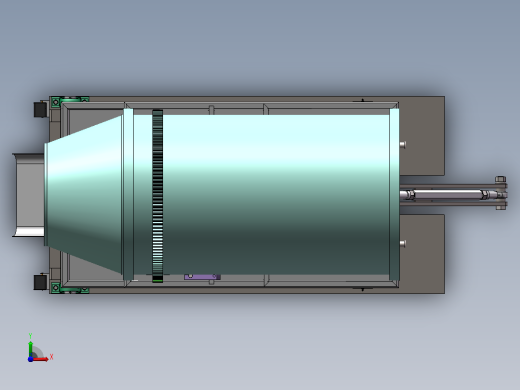Select the upper right gray frame plate
The height and width of the screenshot is (390, 520).
click(x=422, y=136)
